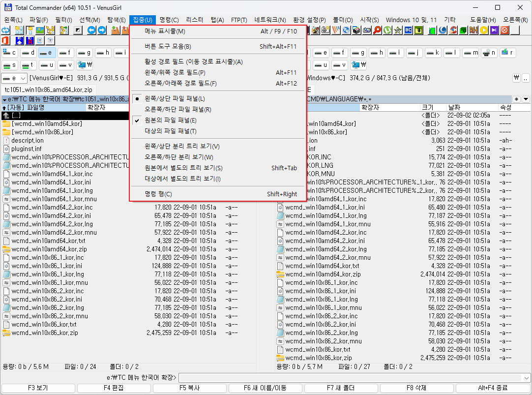Expand left panel path bar arrow
This screenshot has width=532, height=395.
(x=4, y=99)
